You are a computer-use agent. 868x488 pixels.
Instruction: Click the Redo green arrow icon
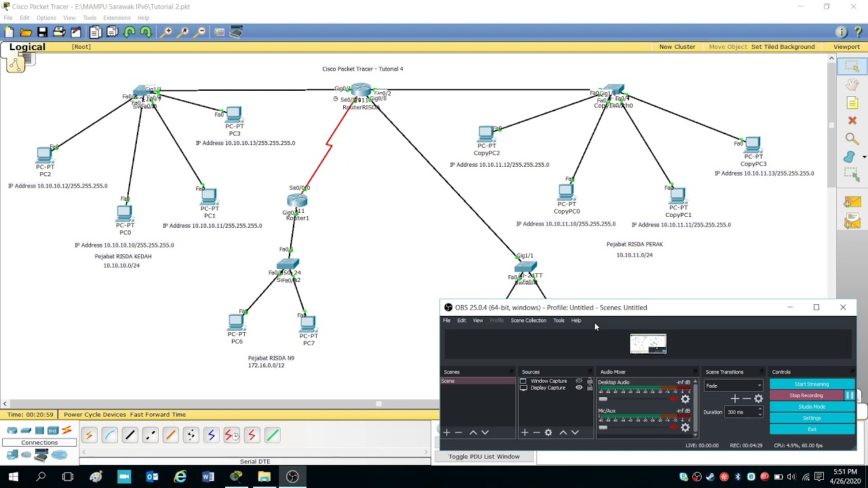[x=146, y=32]
